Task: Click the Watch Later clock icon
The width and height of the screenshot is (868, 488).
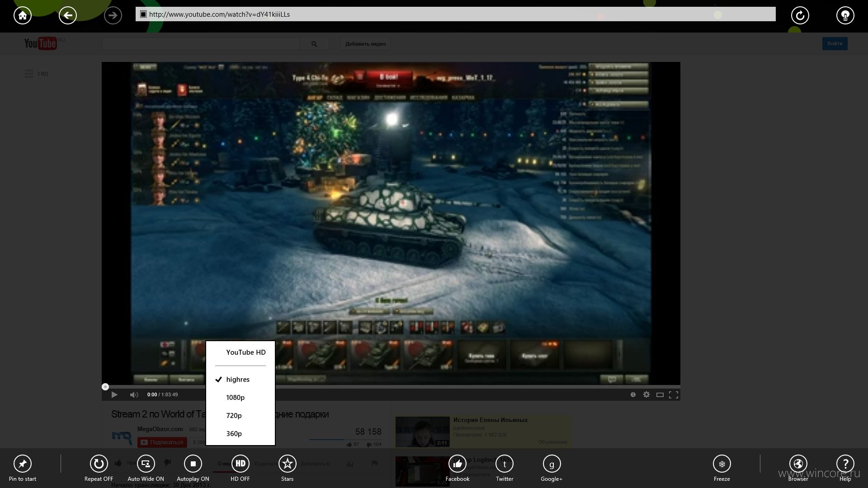Action: (x=633, y=394)
